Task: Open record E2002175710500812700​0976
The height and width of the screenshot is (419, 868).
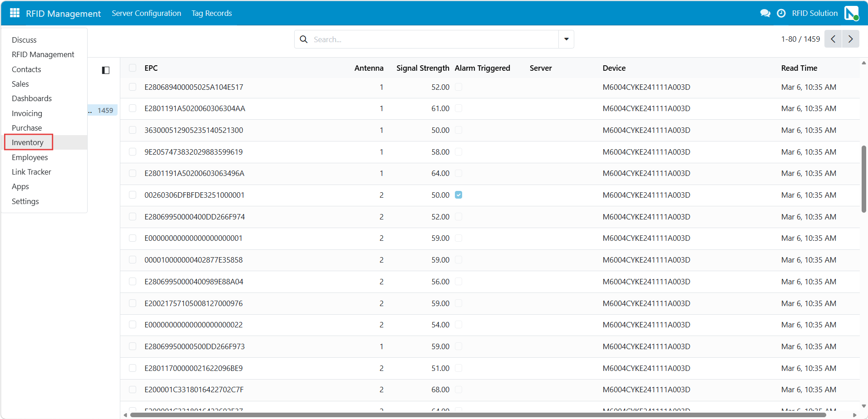Action: click(x=193, y=303)
